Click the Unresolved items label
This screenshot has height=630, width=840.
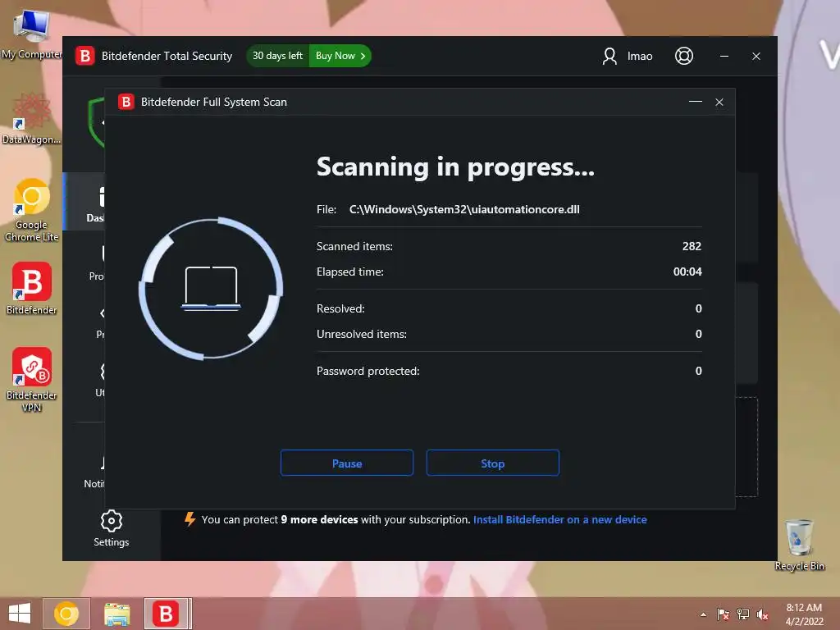(362, 334)
